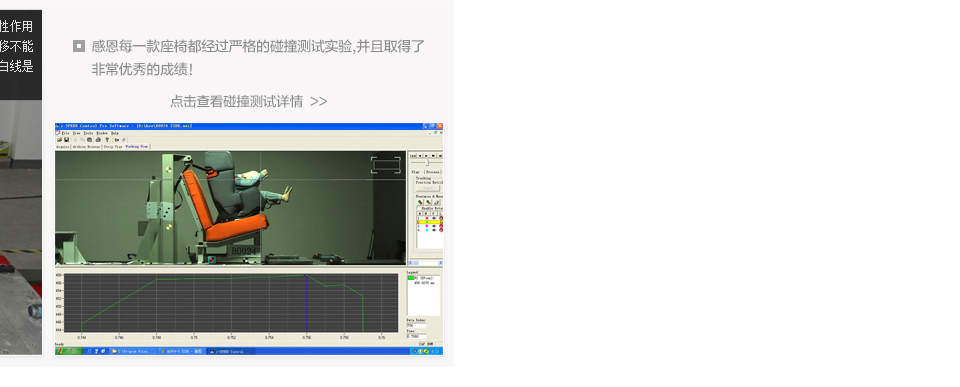Image resolution: width=960 pixels, height=387 pixels.
Task: Click the remove feature point icon
Action: tap(429, 202)
